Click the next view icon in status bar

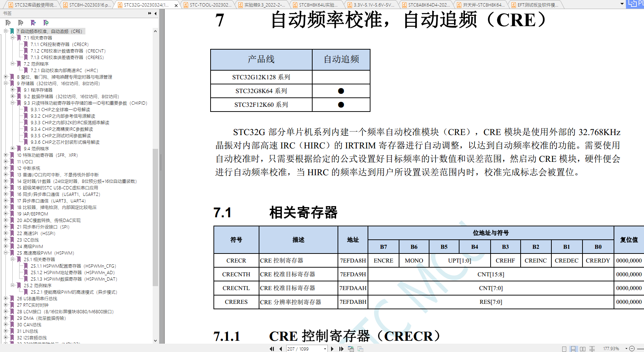(360, 349)
